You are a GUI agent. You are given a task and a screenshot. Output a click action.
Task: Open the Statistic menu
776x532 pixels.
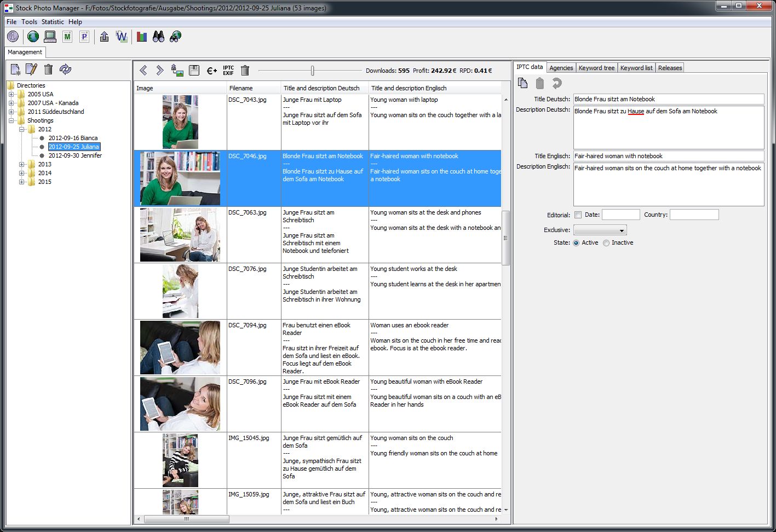(53, 22)
